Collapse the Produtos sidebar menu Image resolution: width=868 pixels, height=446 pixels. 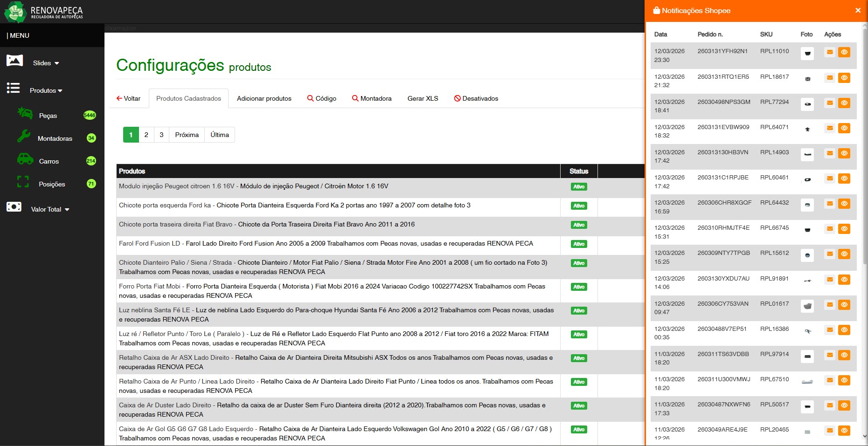46,90
